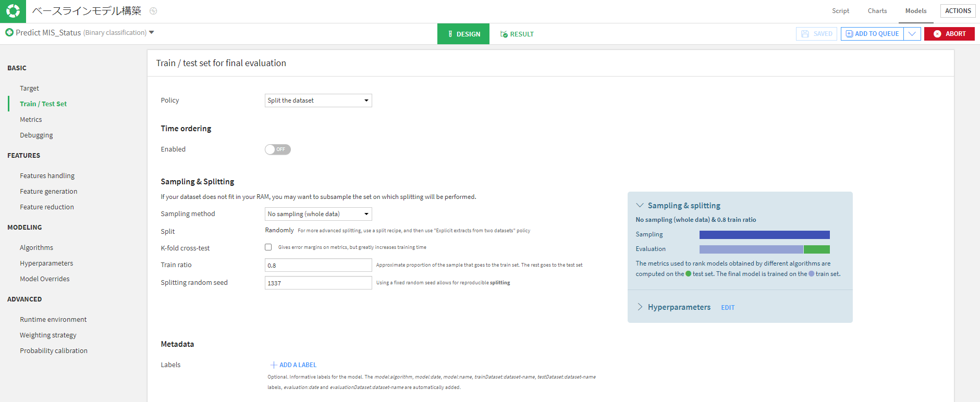
Task: Open the Charts menu item
Action: [x=877, y=11]
